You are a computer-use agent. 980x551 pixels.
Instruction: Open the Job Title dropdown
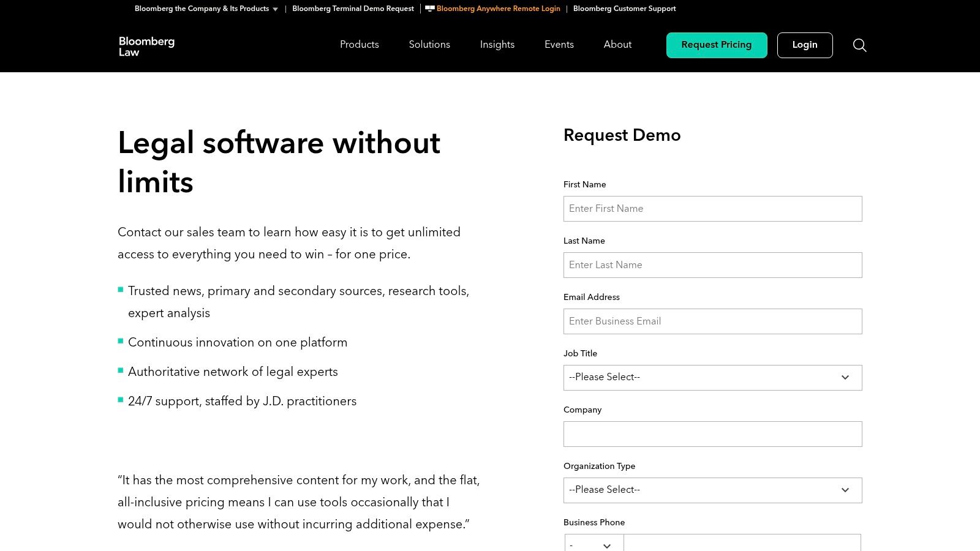pyautogui.click(x=712, y=378)
